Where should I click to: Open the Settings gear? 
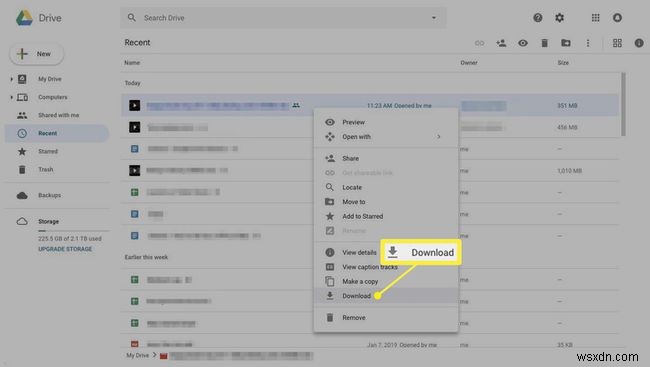click(x=560, y=18)
